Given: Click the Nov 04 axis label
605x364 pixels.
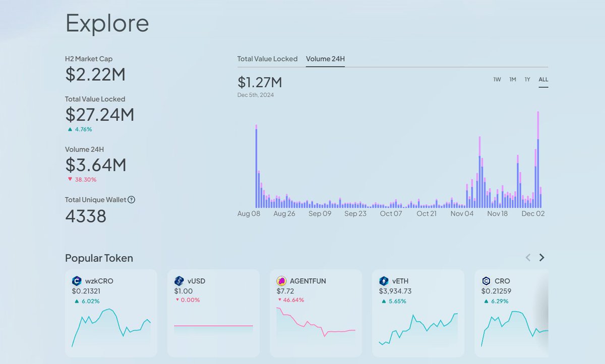Looking at the screenshot, I should point(462,214).
